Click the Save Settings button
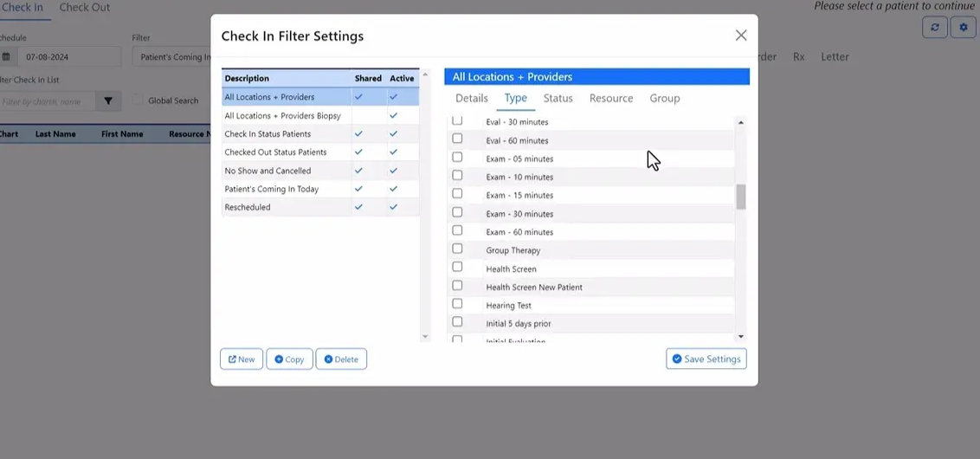Screen dimensions: 980x459 pyautogui.click(x=706, y=359)
